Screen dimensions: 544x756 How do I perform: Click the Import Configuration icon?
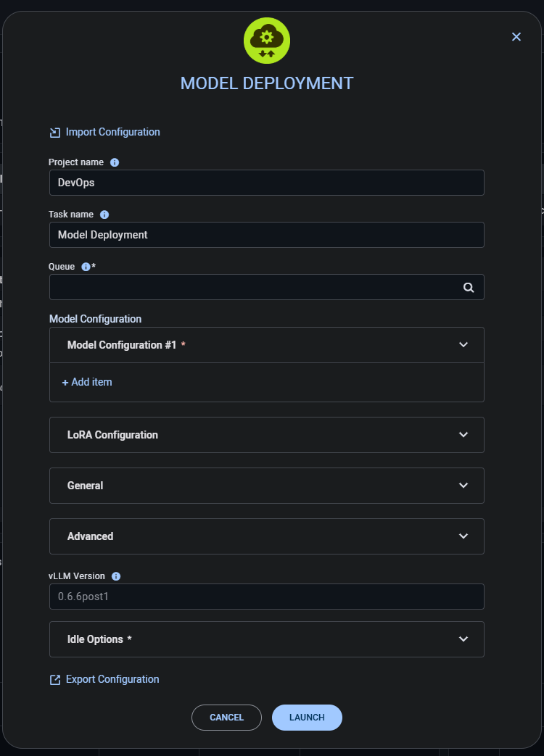tap(54, 132)
